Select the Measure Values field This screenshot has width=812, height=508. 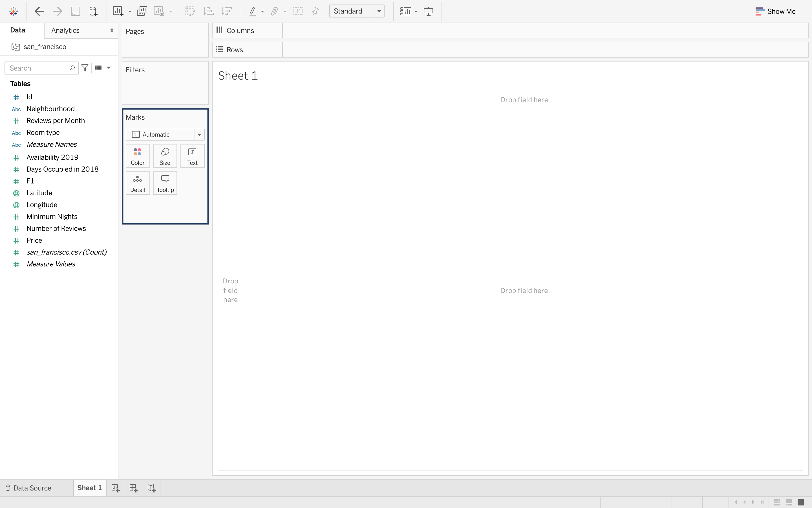(x=51, y=264)
